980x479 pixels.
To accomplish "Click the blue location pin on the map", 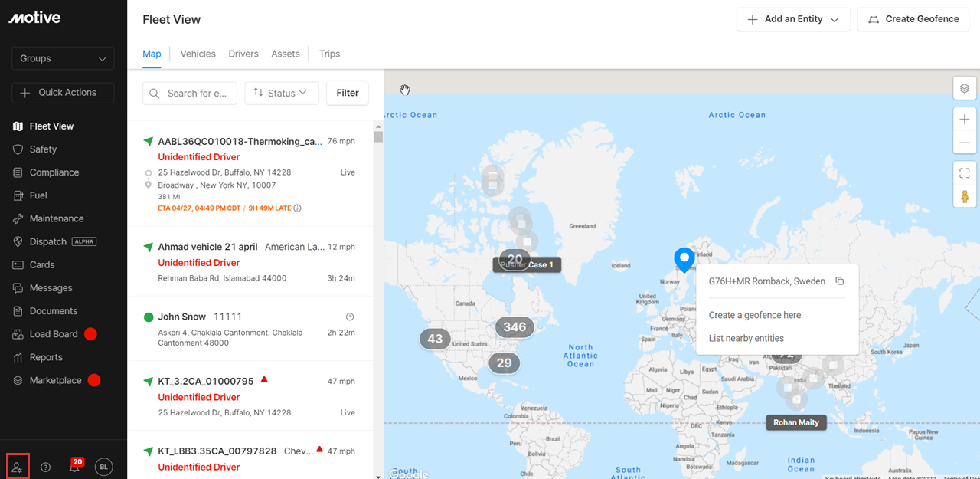I will [x=684, y=261].
